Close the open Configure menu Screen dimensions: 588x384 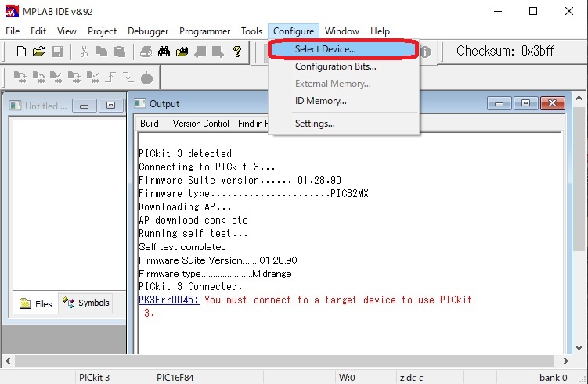[x=294, y=31]
